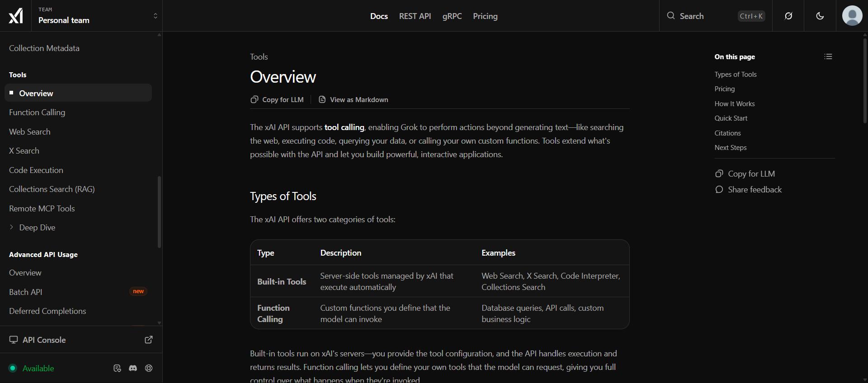Click the Examples column header
The width and height of the screenshot is (868, 383).
(498, 253)
